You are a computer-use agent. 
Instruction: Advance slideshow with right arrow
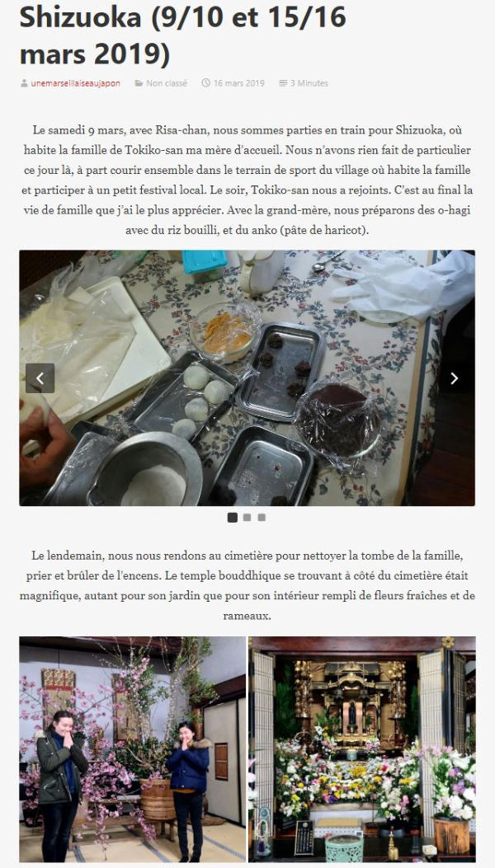[x=454, y=378]
